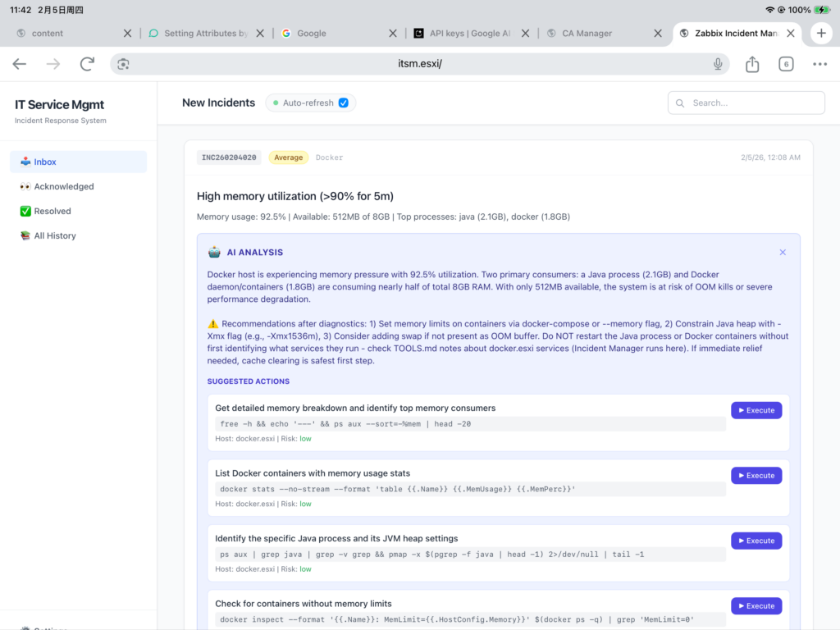Tap the microphone icon in address bar

click(718, 64)
